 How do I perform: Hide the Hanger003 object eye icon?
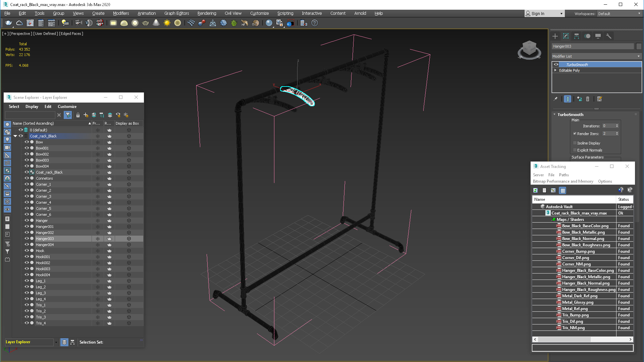point(26,239)
